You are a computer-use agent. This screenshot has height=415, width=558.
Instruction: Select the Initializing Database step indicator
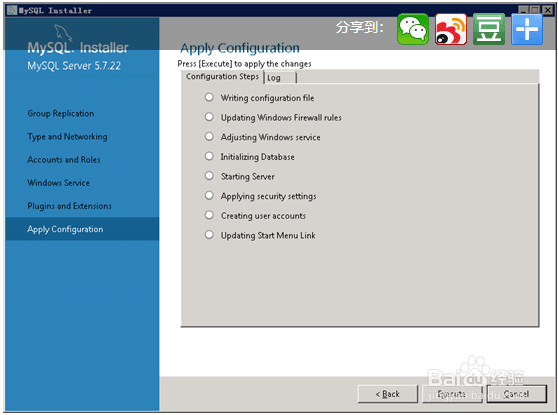[209, 156]
